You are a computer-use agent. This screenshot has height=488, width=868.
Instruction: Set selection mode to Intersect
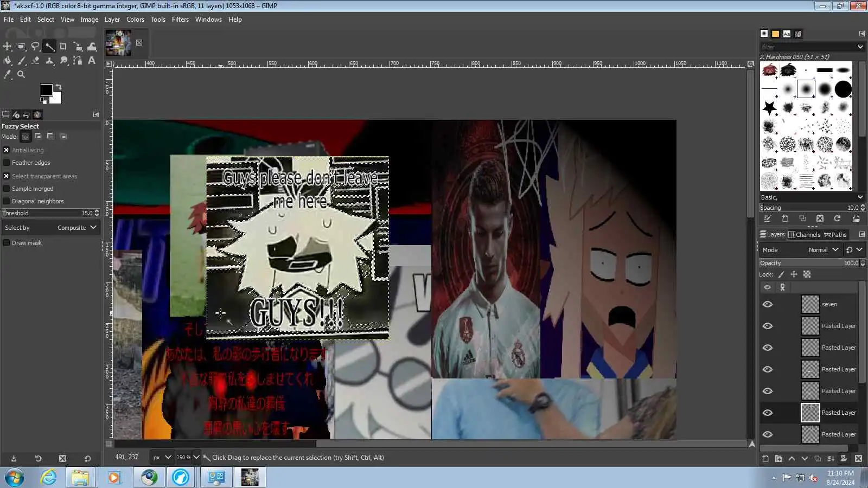tap(63, 137)
